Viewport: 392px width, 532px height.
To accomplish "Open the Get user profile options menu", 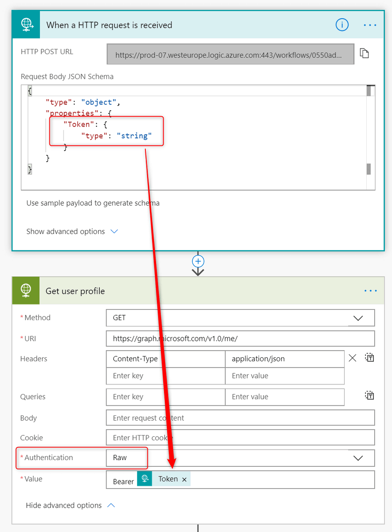I will pos(370,290).
